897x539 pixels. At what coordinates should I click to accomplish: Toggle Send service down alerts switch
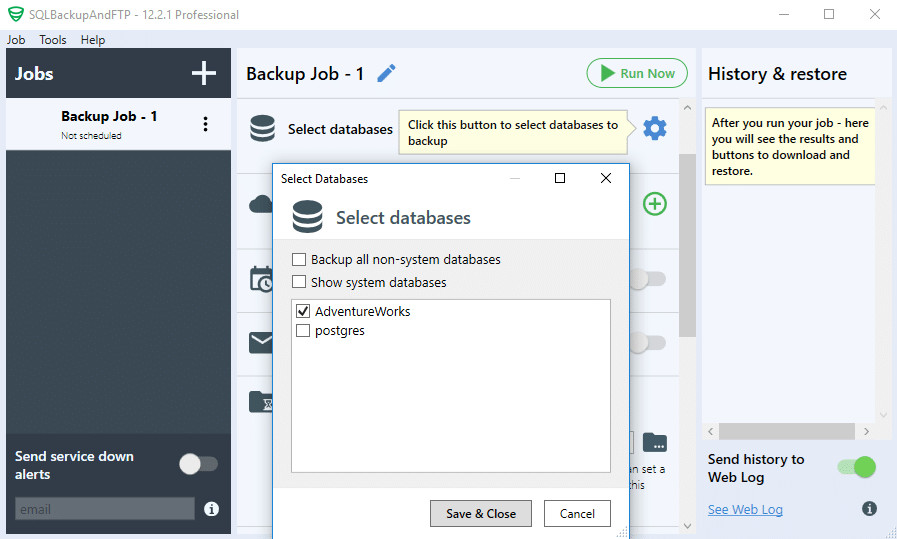click(199, 464)
